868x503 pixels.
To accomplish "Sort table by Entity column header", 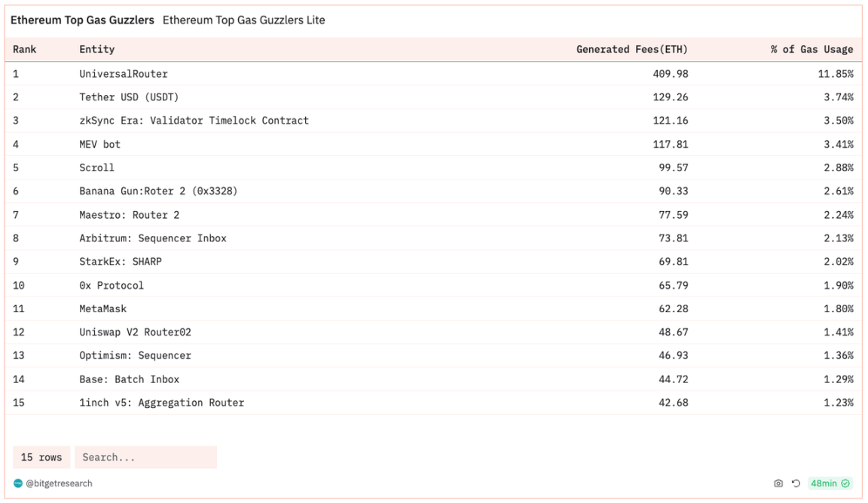I will tap(97, 50).
